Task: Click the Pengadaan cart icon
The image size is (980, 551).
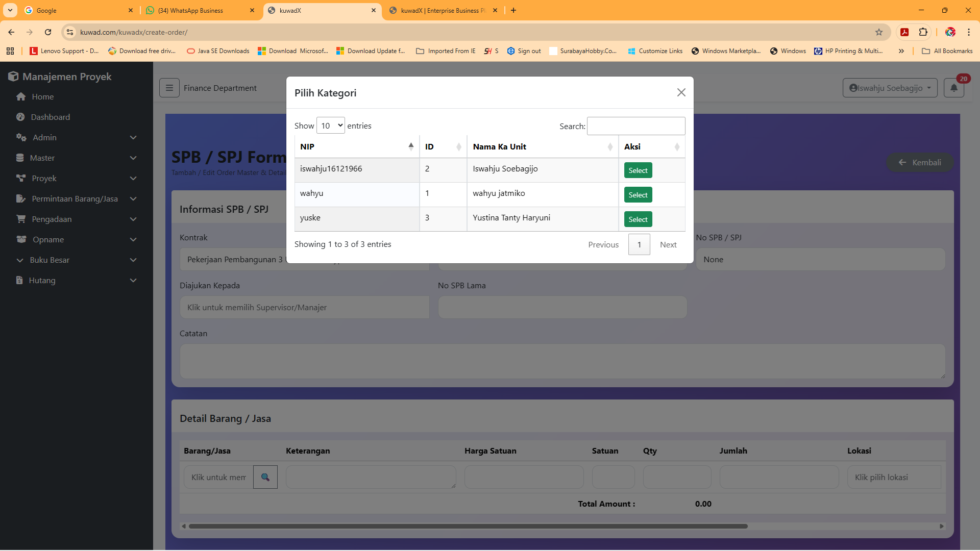Action: point(21,219)
